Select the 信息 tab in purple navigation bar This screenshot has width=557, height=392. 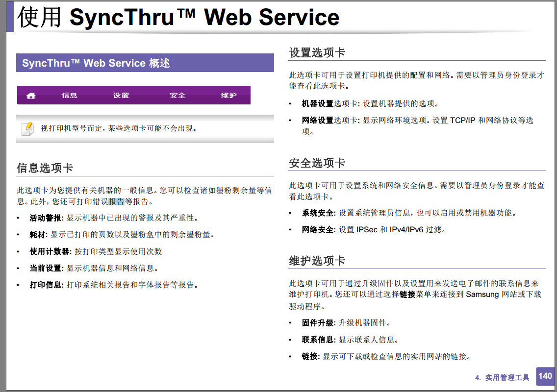[x=69, y=95]
